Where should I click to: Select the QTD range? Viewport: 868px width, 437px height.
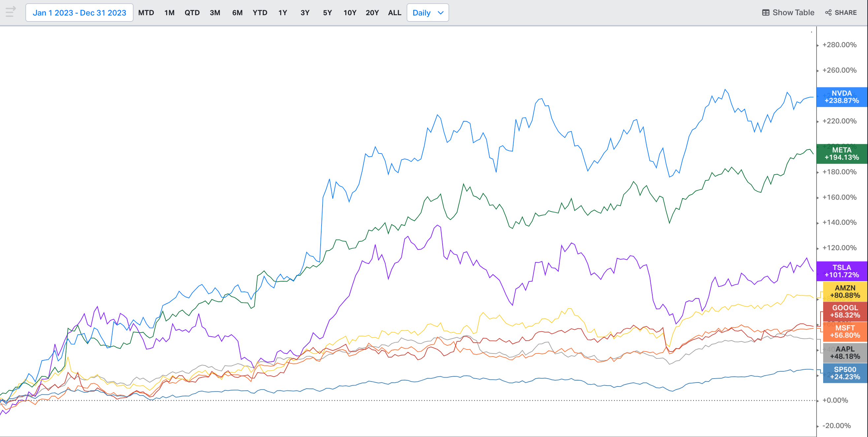coord(192,13)
